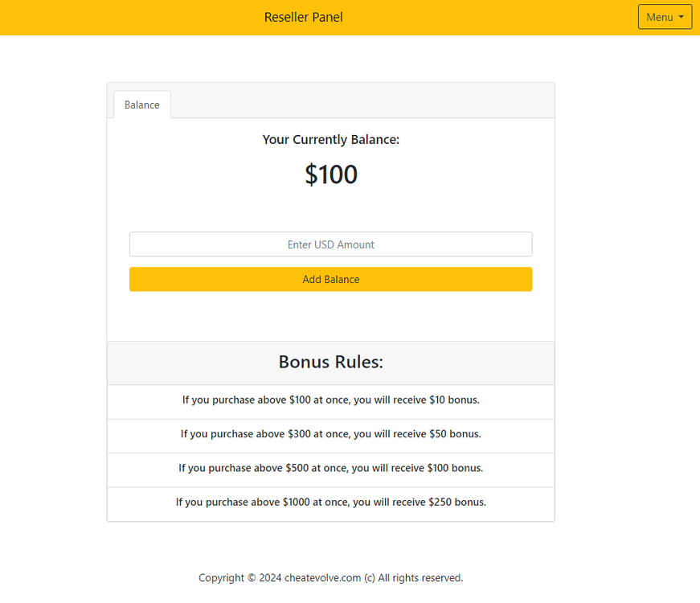Select the $50 bonus rule row
Viewport: 700px width, 603px height.
pyautogui.click(x=330, y=434)
